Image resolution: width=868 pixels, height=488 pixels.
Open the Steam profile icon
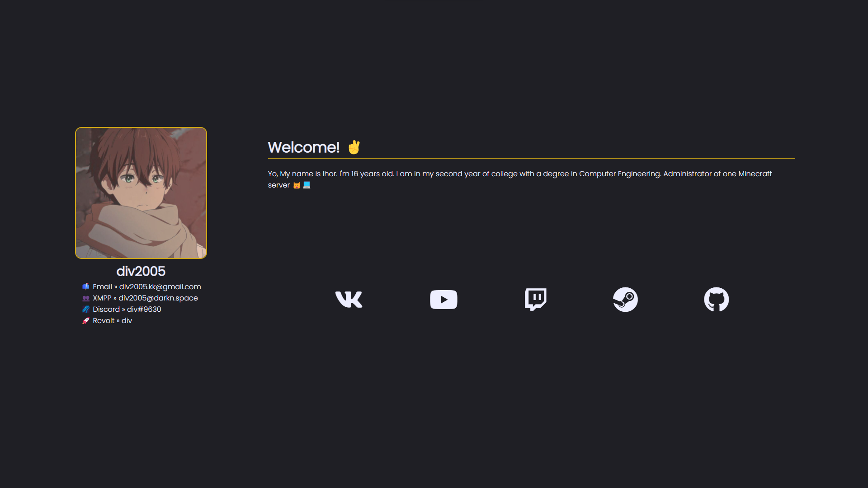point(625,299)
